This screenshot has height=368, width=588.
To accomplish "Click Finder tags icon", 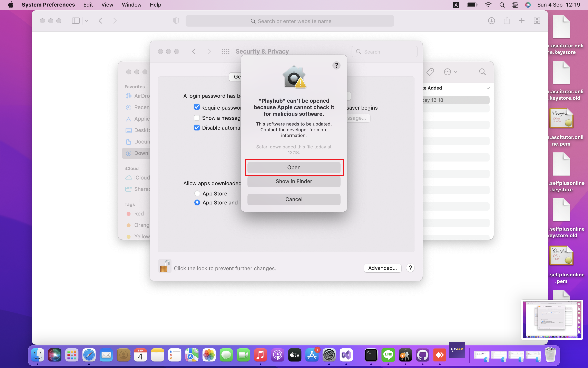I will 430,72.
